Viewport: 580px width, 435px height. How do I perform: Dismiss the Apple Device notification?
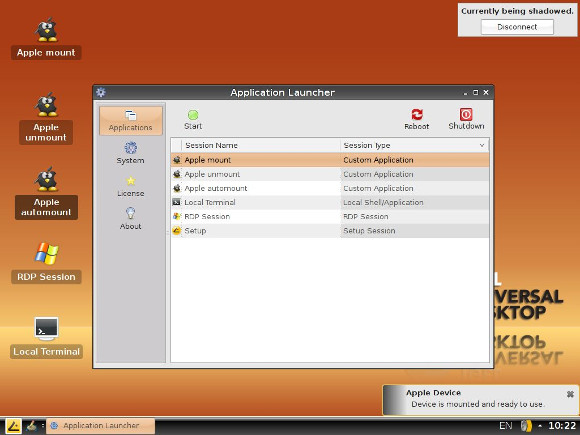(x=570, y=394)
